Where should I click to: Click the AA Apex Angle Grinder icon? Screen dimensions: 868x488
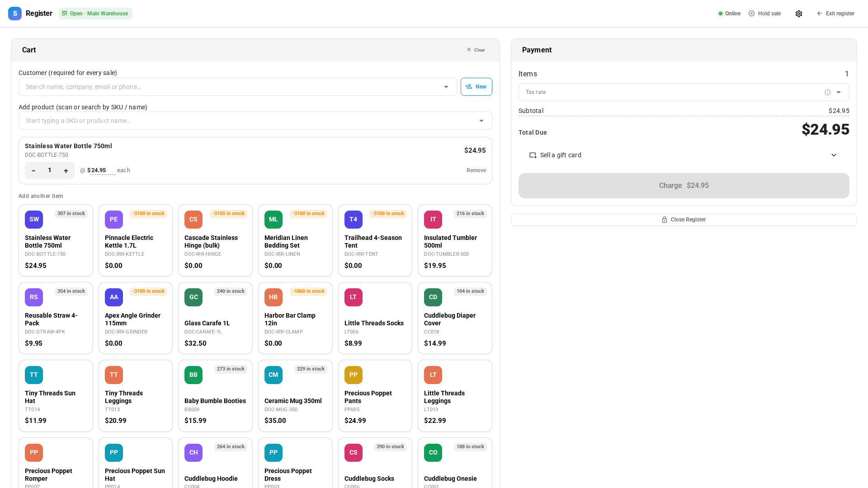pos(114,297)
